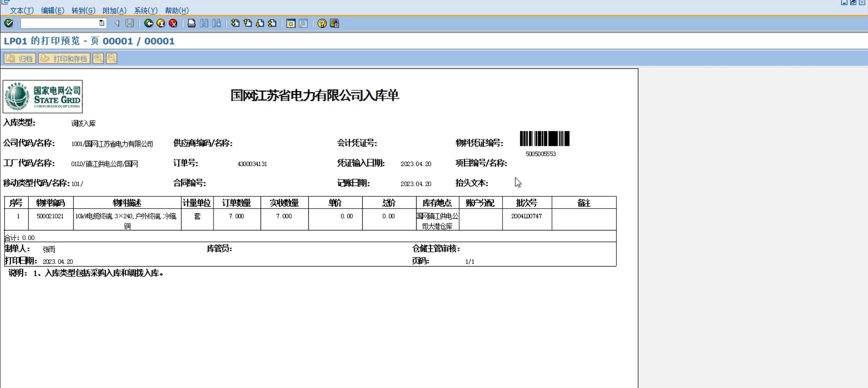This screenshot has width=868, height=388.
Task: Zoom out of the print preview
Action: coord(112,58)
